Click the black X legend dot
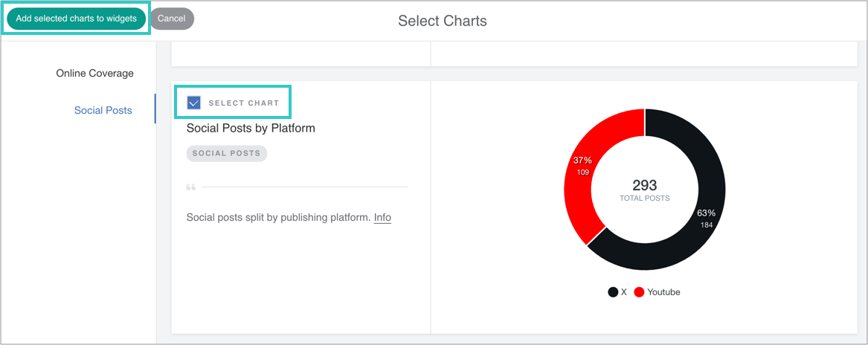868x345 pixels. coord(613,292)
